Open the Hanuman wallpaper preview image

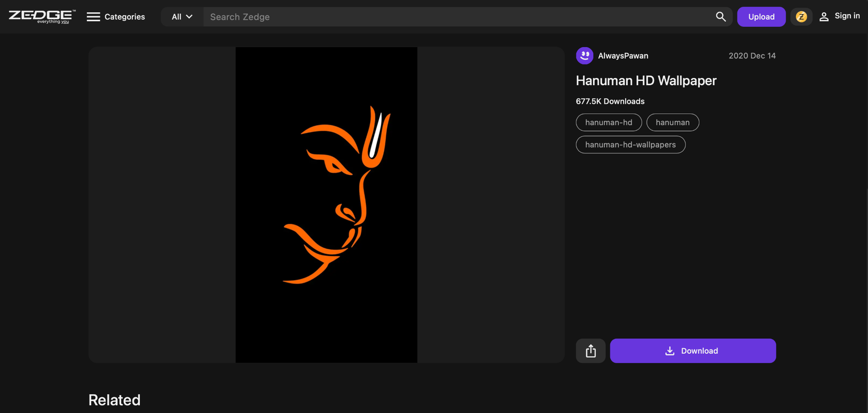[327, 205]
